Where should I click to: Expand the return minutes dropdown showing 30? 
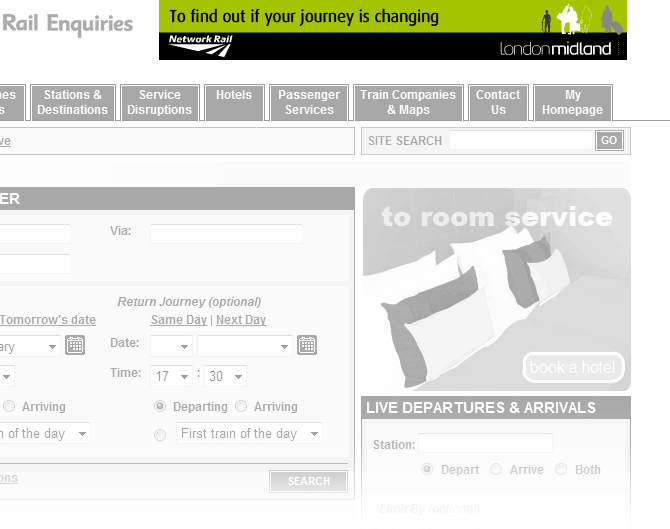(x=226, y=376)
